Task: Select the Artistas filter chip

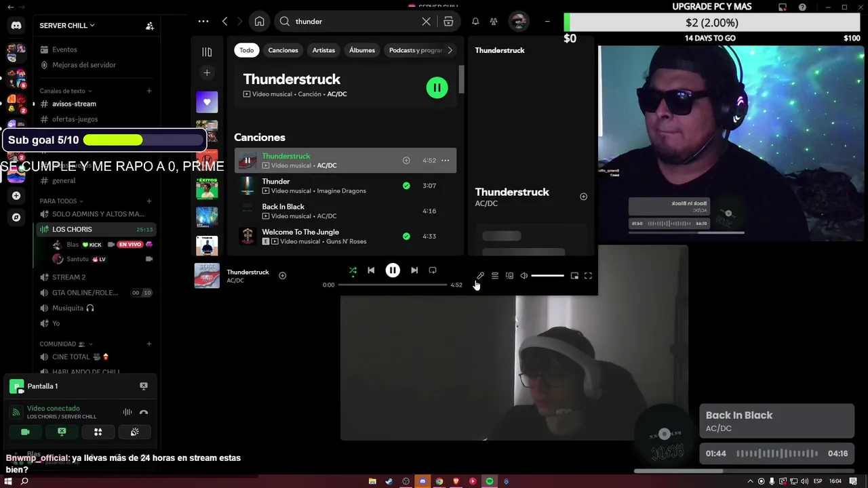Action: point(323,50)
